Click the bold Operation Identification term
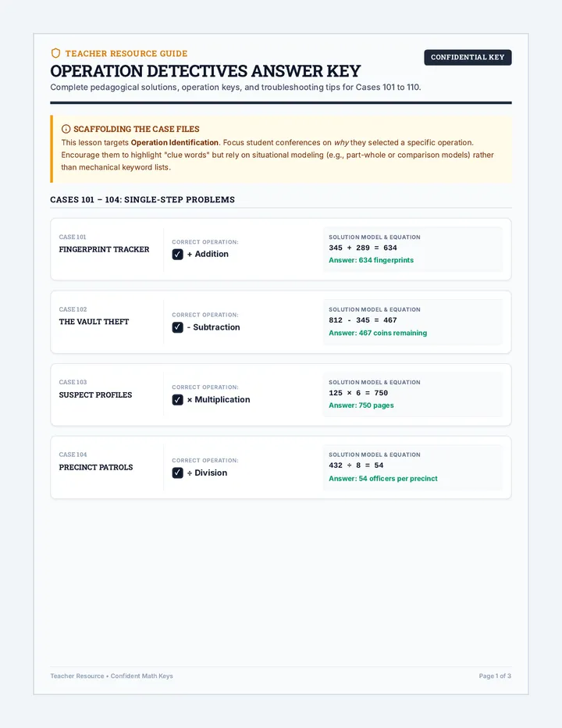 pyautogui.click(x=175, y=142)
